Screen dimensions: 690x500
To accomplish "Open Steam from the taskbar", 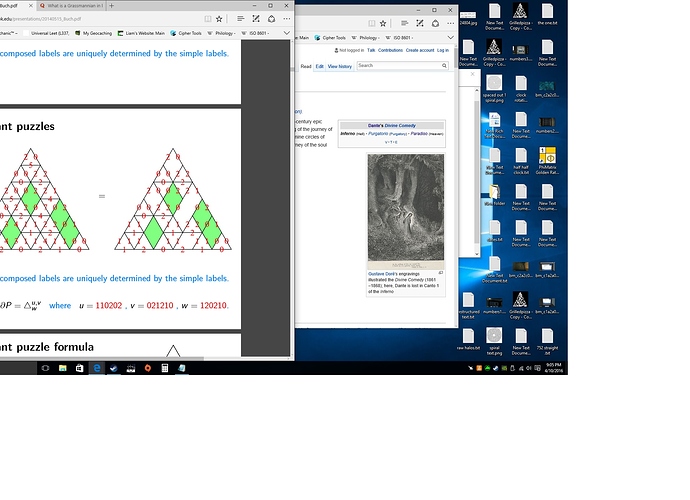I will pos(114,368).
